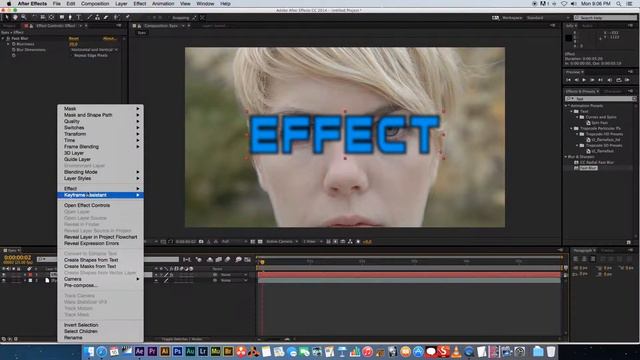Toggle the Blur Dimensions stopwatch

[13, 50]
